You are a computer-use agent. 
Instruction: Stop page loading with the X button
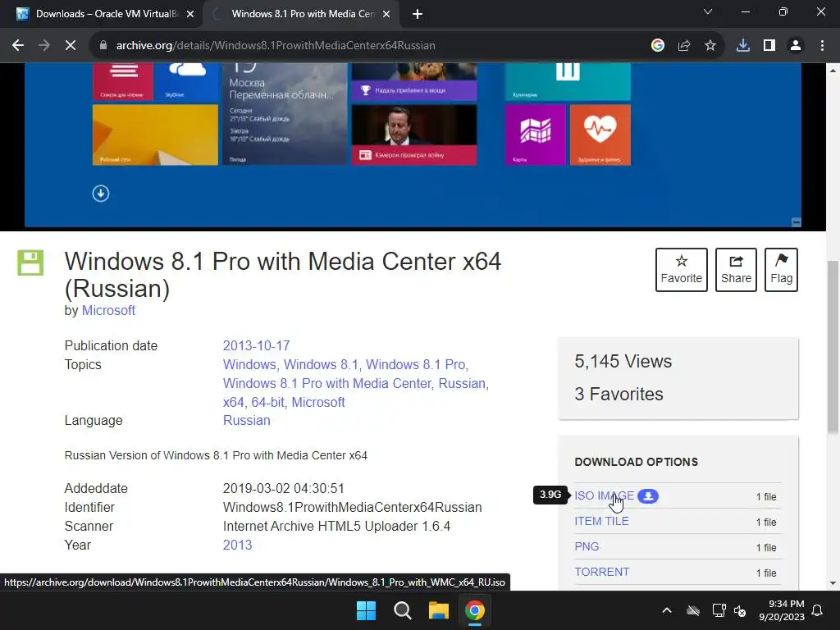point(71,46)
